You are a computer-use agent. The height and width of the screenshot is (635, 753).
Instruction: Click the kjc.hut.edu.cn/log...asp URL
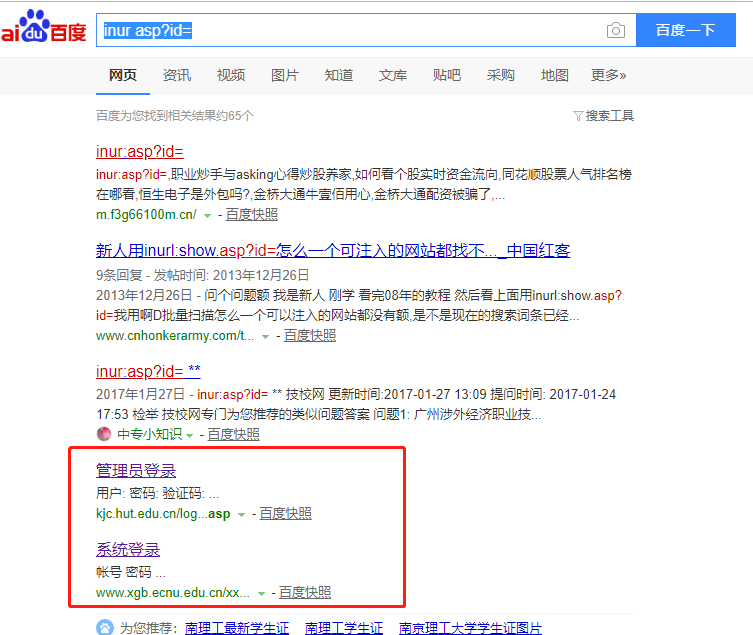click(x=163, y=514)
